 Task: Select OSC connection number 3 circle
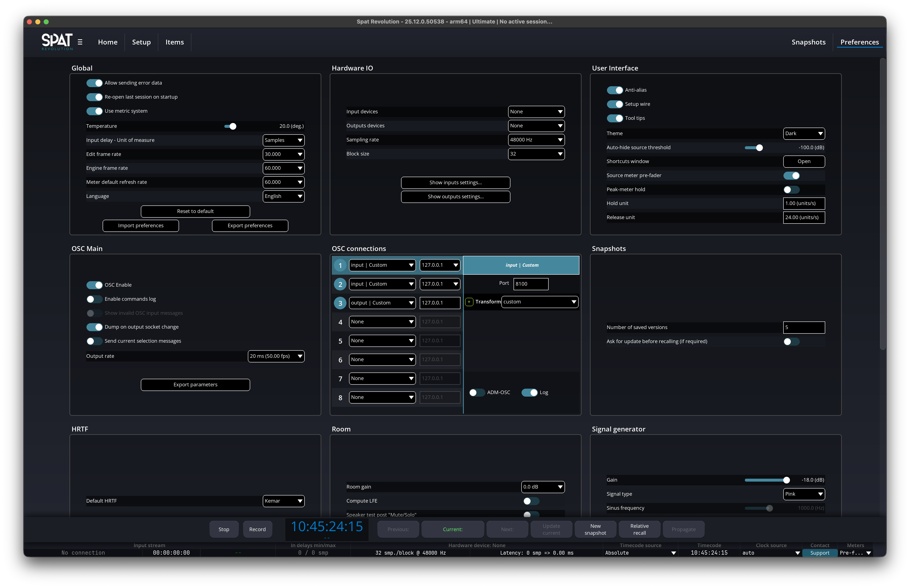coord(340,303)
